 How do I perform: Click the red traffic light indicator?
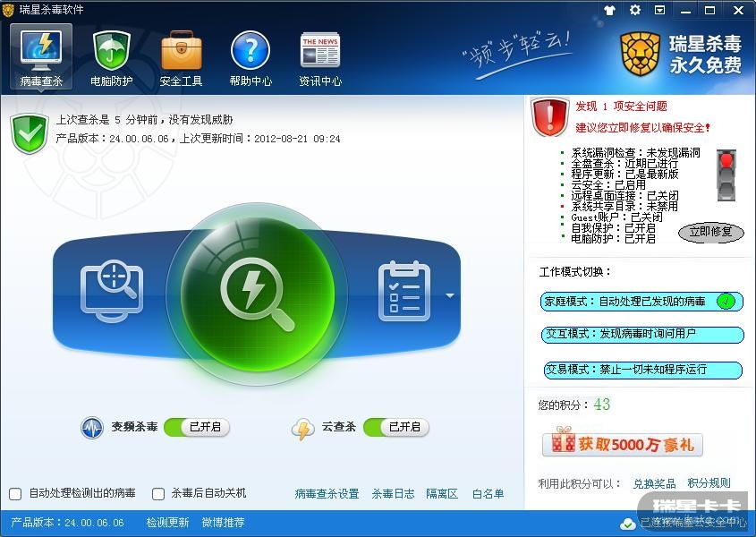click(726, 175)
